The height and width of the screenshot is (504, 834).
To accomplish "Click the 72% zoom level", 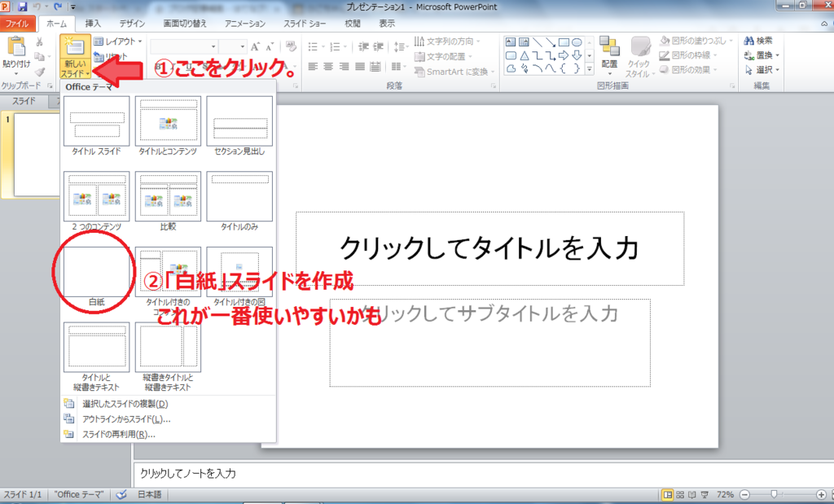I will pyautogui.click(x=725, y=495).
